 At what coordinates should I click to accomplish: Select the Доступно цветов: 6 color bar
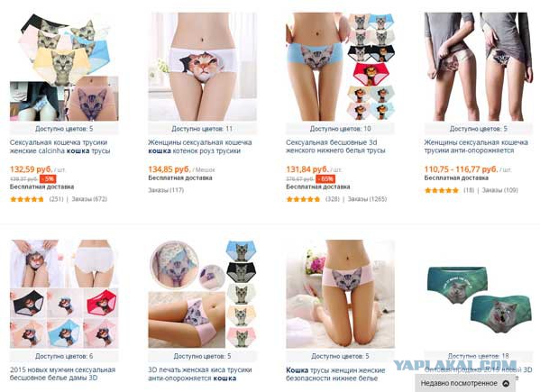tap(64, 356)
